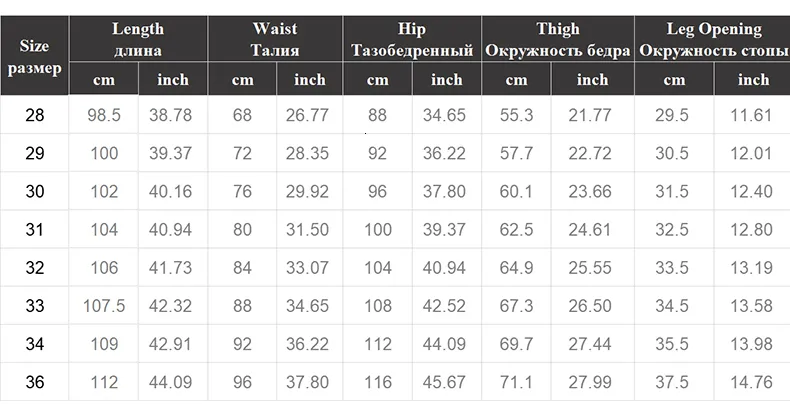Select the Length длина column header
The width and height of the screenshot is (790, 415).
(x=138, y=39)
